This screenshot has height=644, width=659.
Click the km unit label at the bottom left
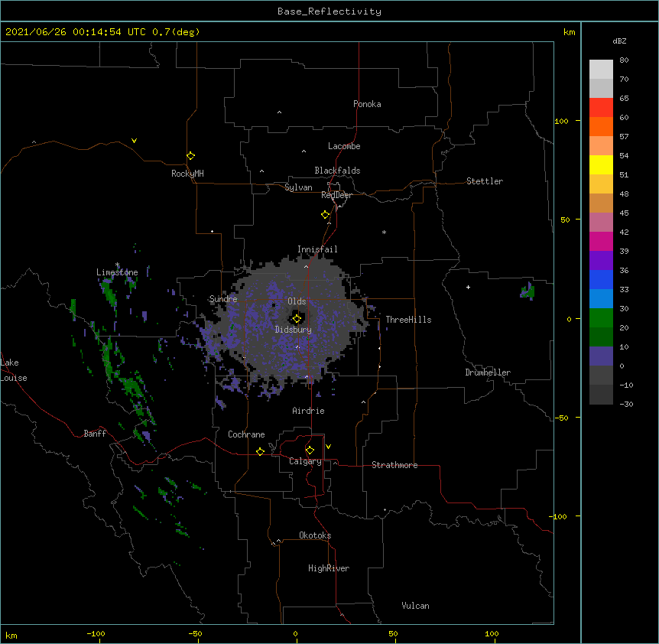pos(11,635)
